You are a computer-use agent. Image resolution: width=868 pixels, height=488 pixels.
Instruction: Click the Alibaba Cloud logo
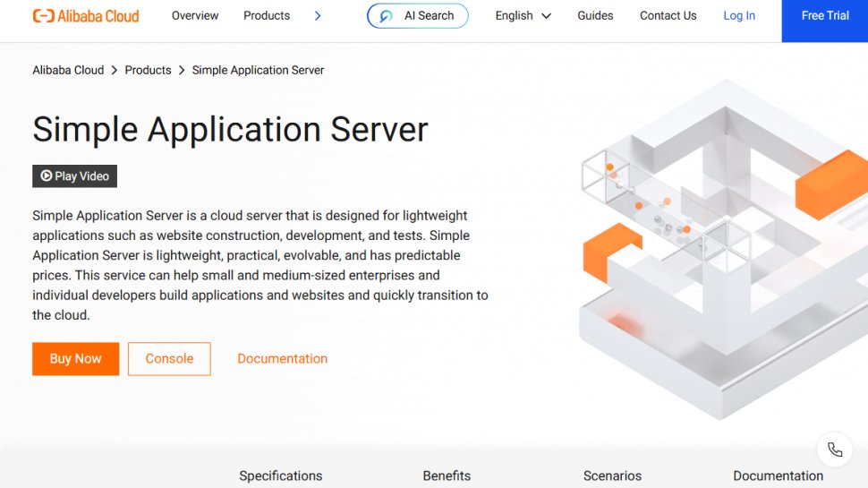[x=86, y=16]
